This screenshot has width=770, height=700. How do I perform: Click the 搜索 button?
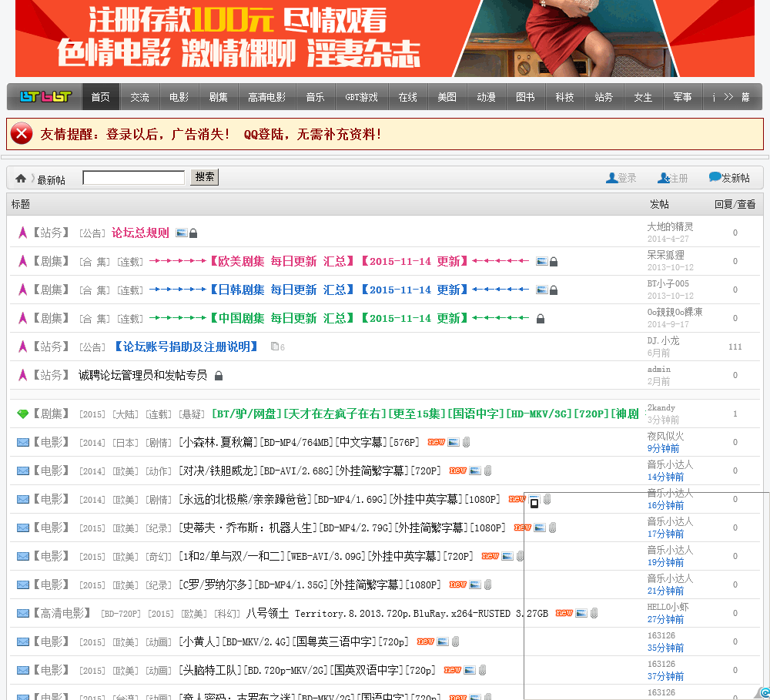click(204, 177)
